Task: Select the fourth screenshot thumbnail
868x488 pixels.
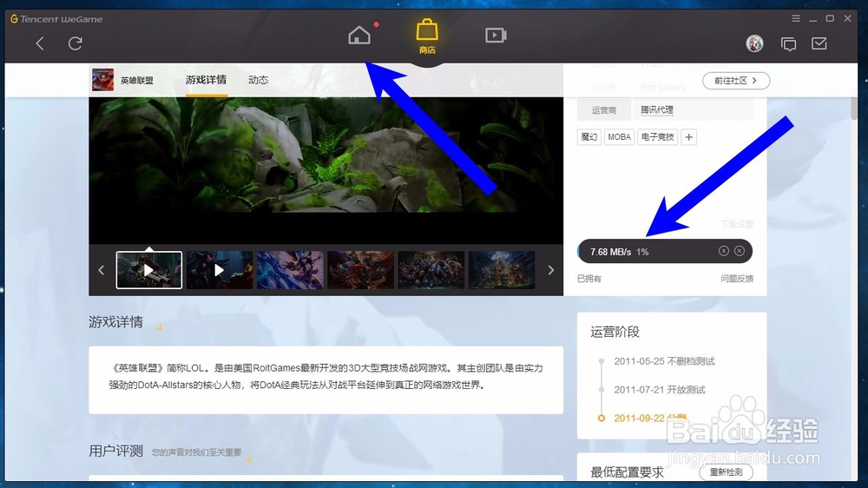Action: [x=360, y=270]
